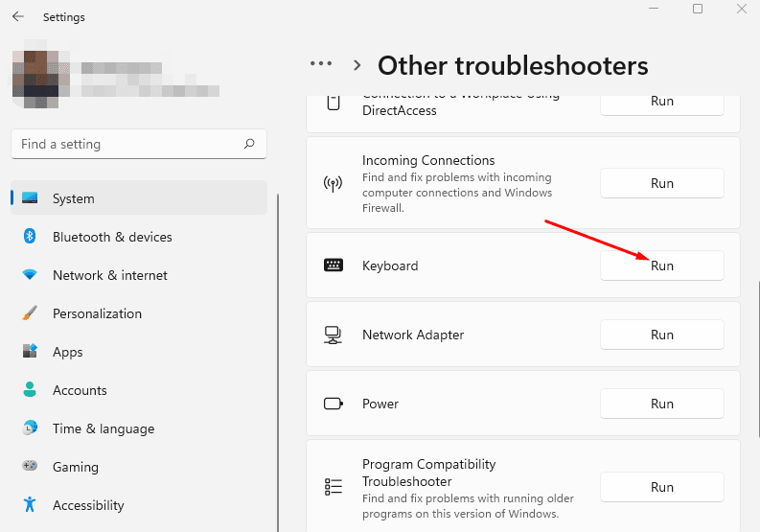Maximize the Settings window
Screen dimensions: 760x532
coord(698,9)
